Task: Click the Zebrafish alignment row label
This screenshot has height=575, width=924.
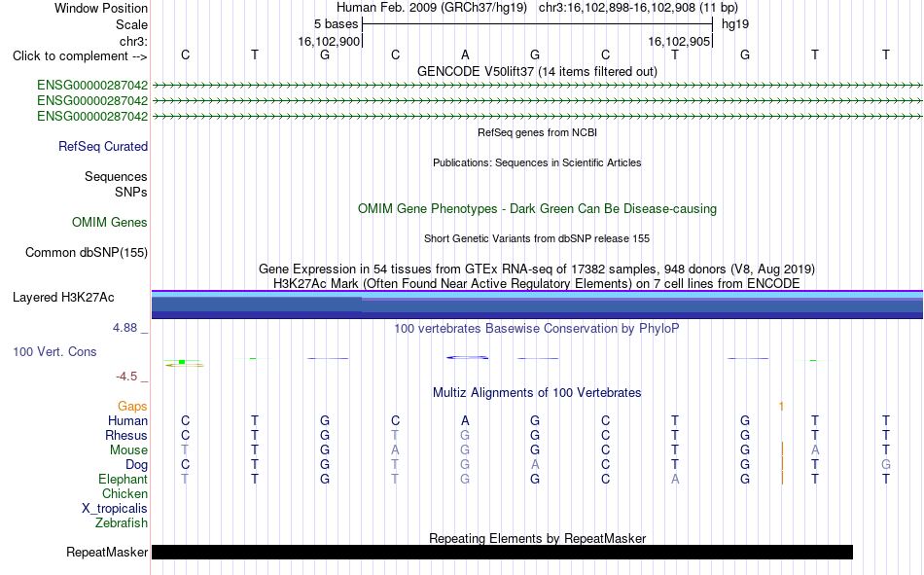Action: pos(122,522)
